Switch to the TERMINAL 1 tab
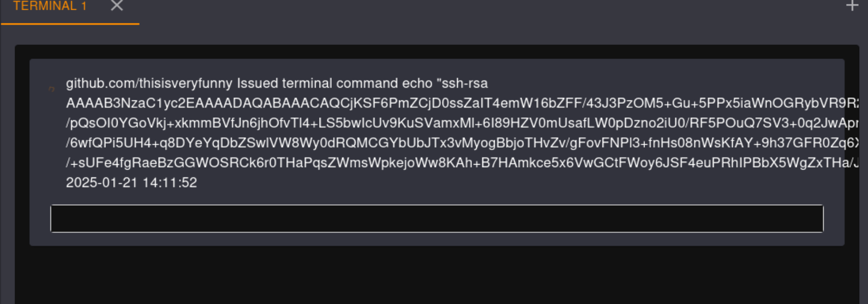Viewport: 868px width, 304px height. point(50,6)
